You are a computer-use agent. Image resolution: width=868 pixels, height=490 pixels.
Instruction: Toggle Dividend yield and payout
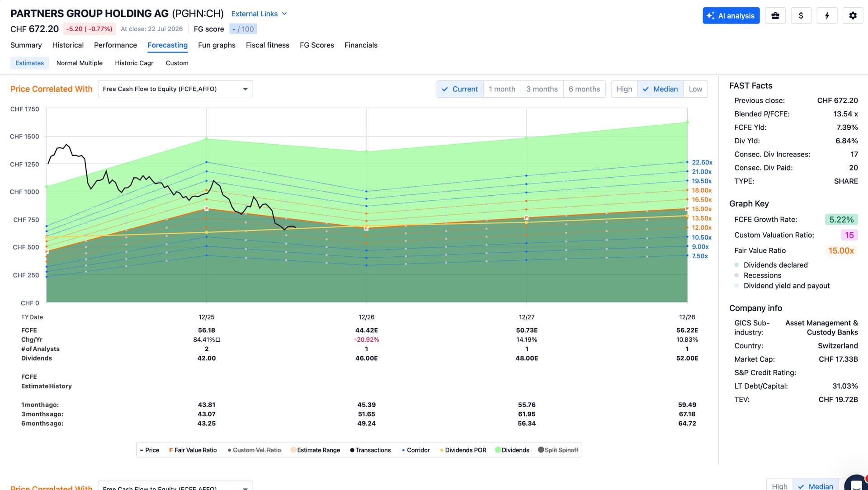(782, 286)
